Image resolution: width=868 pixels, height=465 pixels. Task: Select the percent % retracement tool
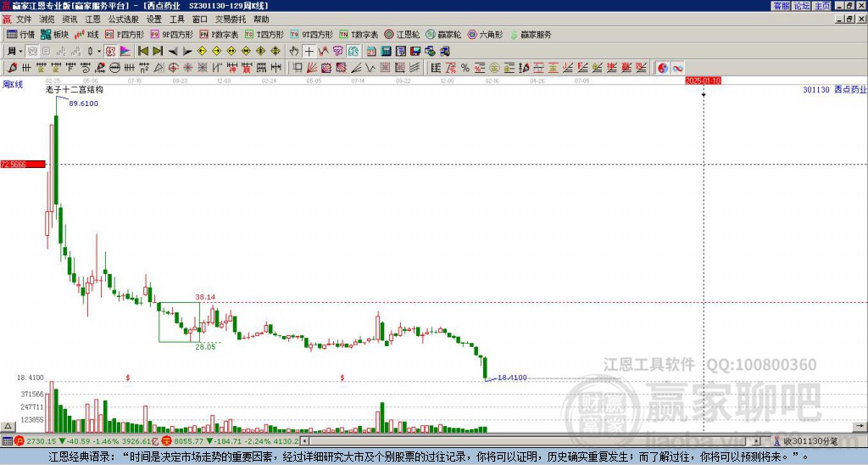pyautogui.click(x=465, y=68)
